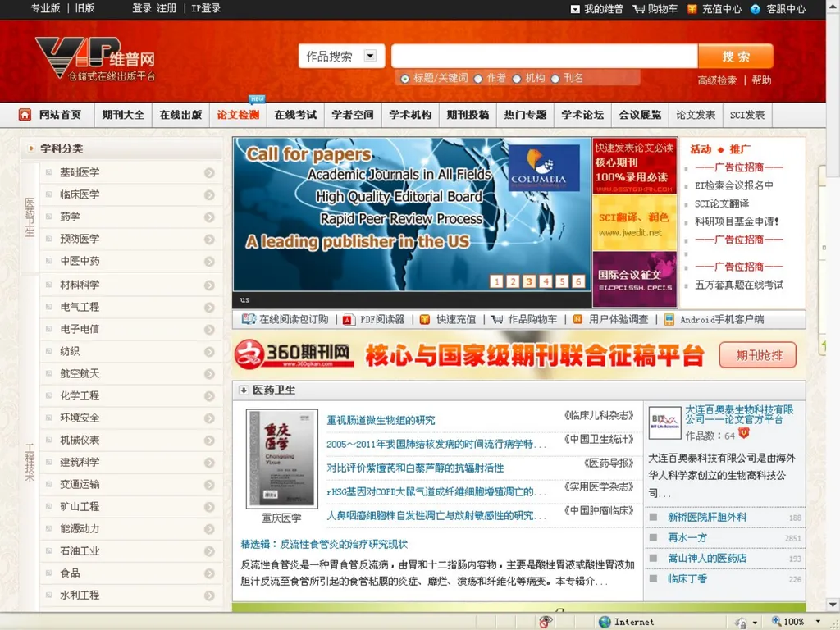Open the 国际会议征文 ad

pos(634,279)
